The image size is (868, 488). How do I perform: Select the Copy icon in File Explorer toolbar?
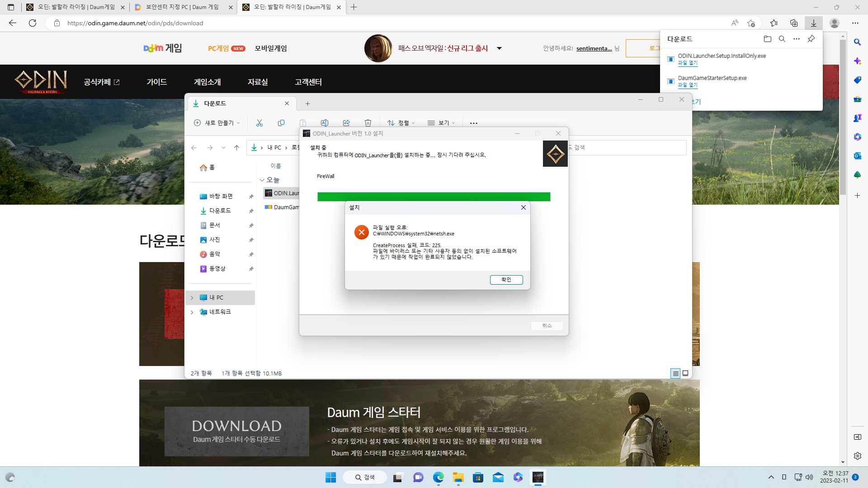281,122
